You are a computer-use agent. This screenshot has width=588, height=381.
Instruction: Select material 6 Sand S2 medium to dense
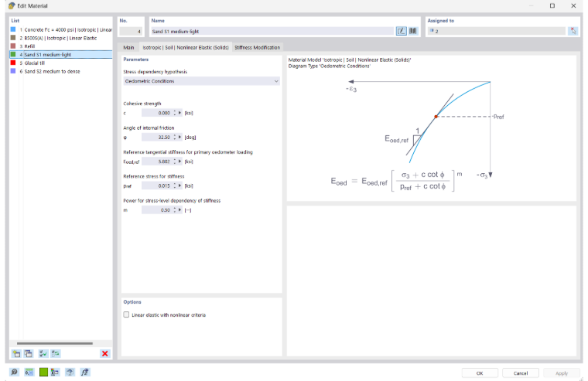tap(61, 71)
